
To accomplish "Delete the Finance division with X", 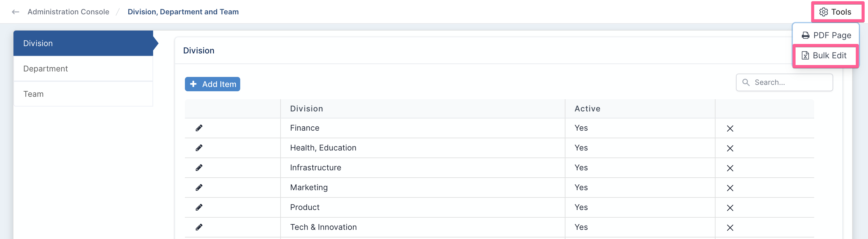I will (x=730, y=129).
